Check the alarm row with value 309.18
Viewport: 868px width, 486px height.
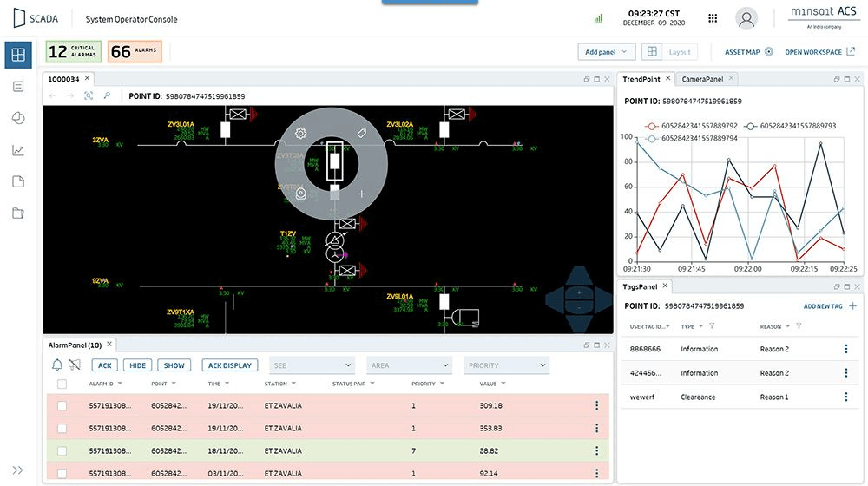[x=62, y=406]
